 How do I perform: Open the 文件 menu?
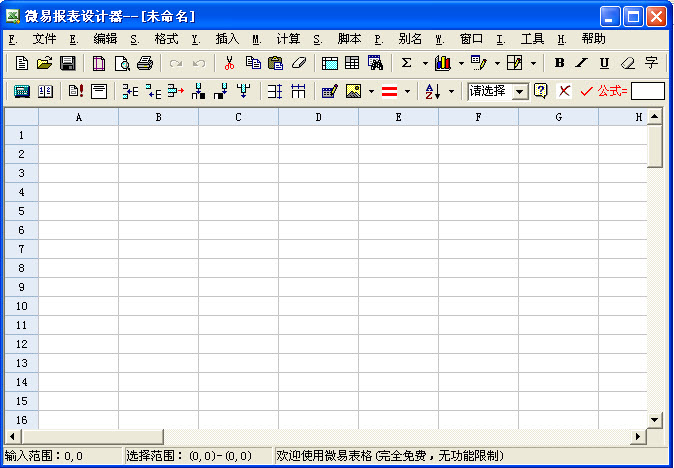point(44,39)
